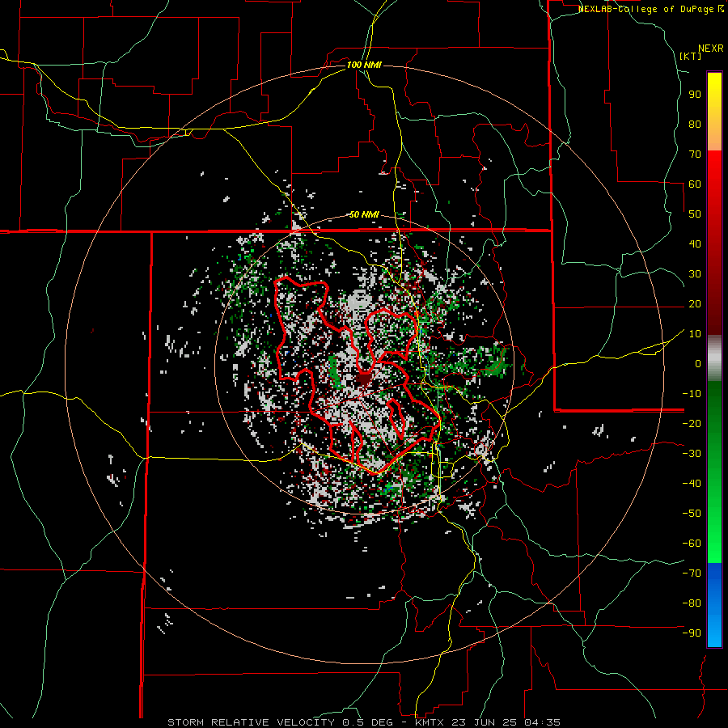Click the 90 value on velocity scale

pyautogui.click(x=695, y=95)
